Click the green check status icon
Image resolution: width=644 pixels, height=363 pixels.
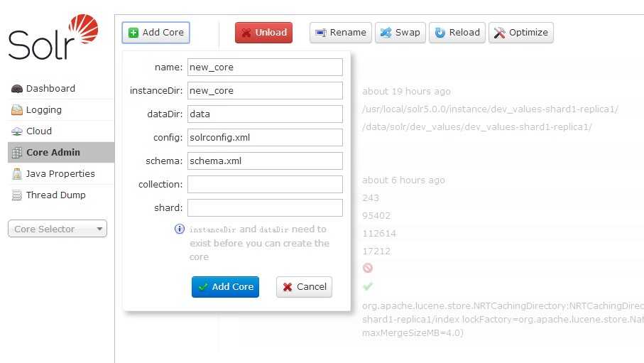[368, 286]
